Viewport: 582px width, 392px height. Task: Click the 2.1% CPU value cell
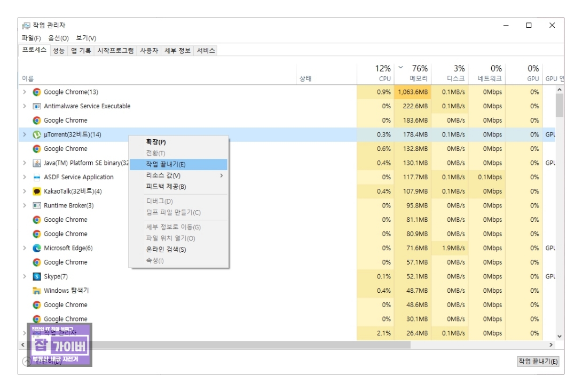tap(375, 333)
